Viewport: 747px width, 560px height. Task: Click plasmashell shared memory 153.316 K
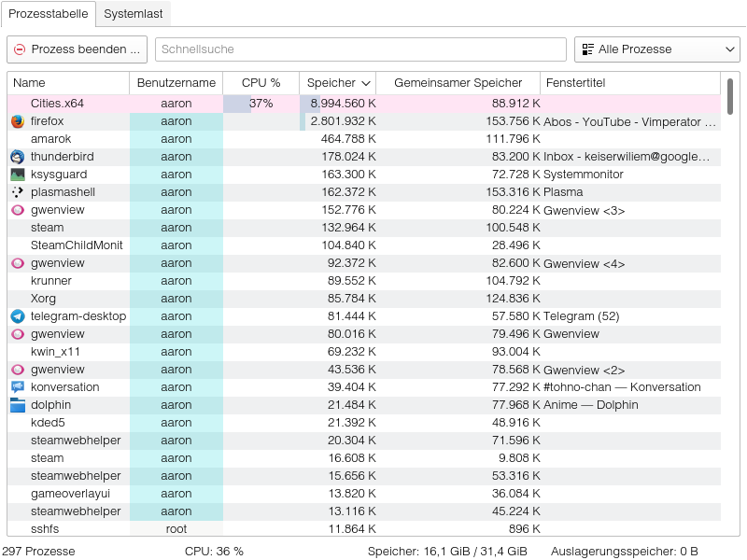click(513, 192)
